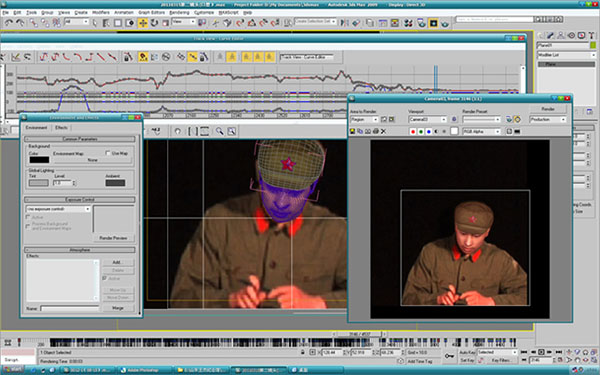This screenshot has width=600, height=375.
Task: Select the Move tool in main toolbar
Action: tap(143, 23)
